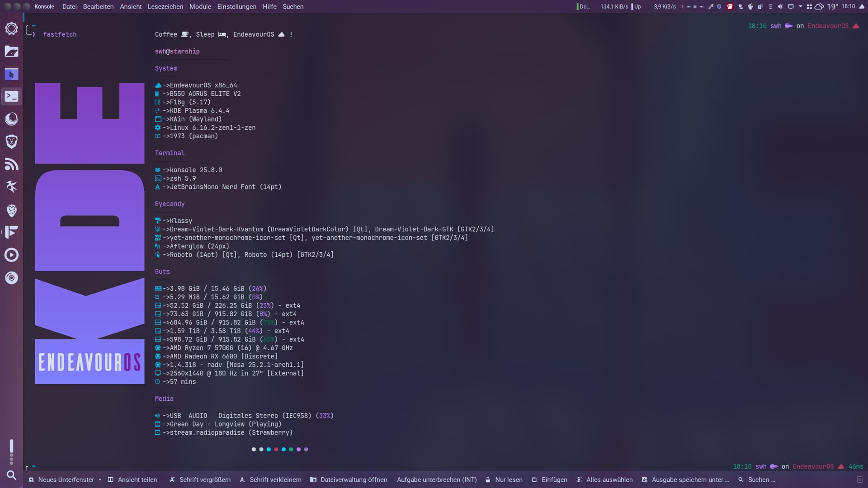Screen dimensions: 868x488
Task: Activate the Konsole terminal icon in dock
Action: tap(12, 96)
